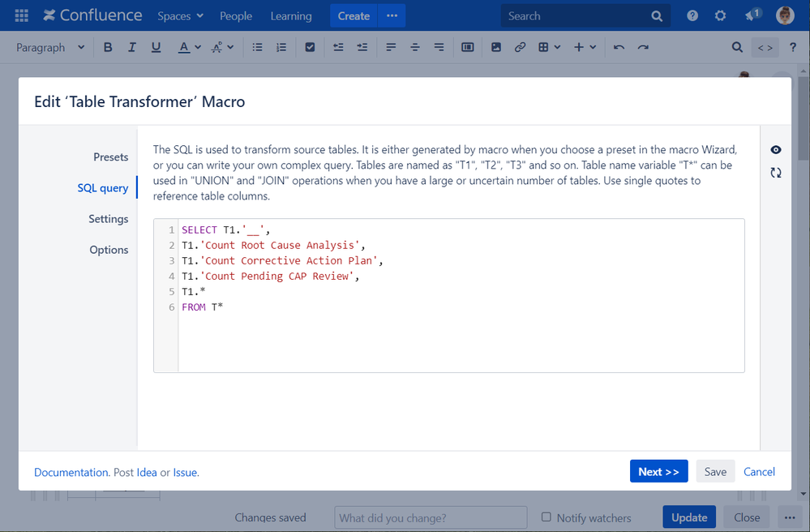Select the SQL query tab
The image size is (810, 532).
[103, 188]
